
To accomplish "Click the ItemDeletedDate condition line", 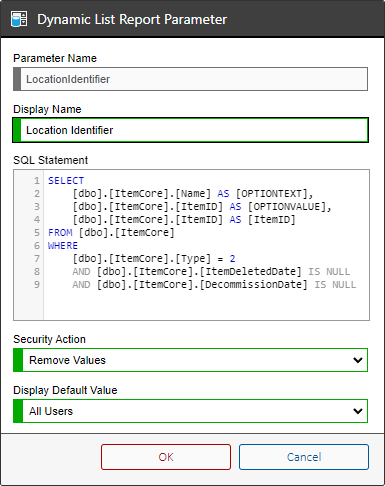I will point(211,272).
